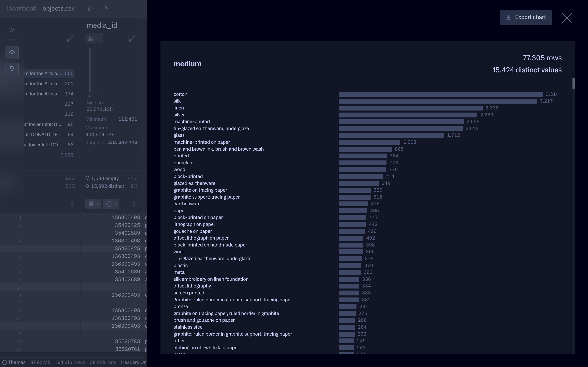Viewport: 588px width, 367px height.
Task: Open the media_id data type dropdown
Action: [93, 204]
